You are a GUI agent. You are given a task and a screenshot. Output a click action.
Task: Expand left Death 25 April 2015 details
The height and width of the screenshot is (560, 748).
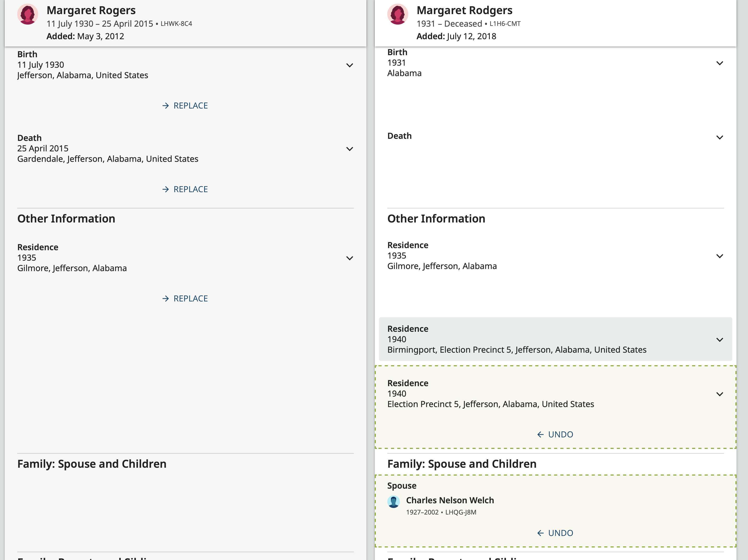click(349, 149)
